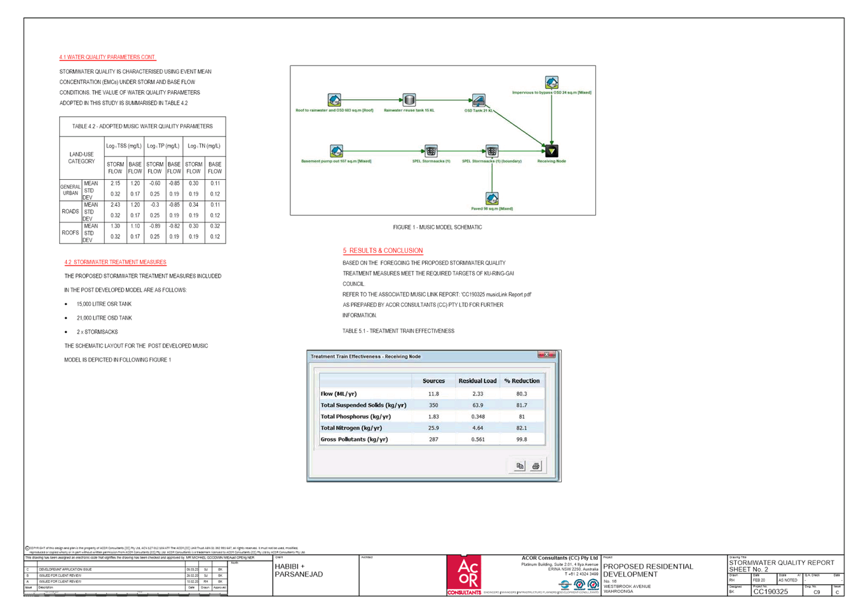Select the Basement pump out 107 sq.m node icon
This screenshot has height=614, width=868.
[336, 151]
